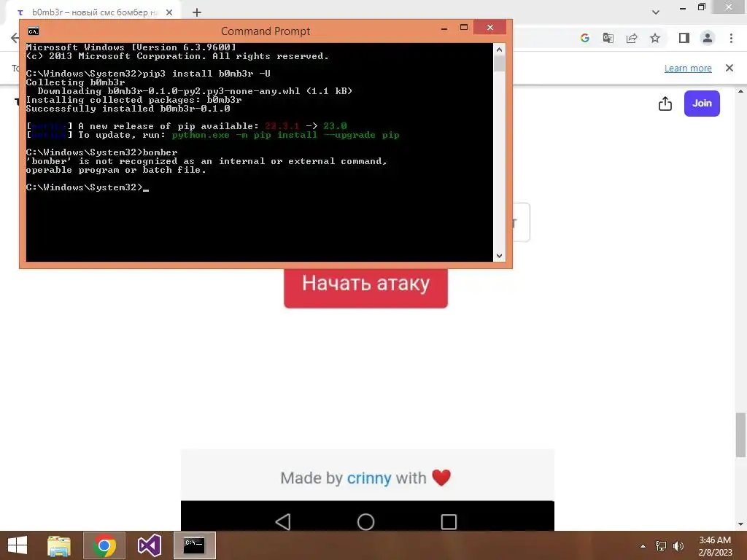The height and width of the screenshot is (560, 747).
Task: Open Chrome's three-dot menu
Action: point(731,38)
